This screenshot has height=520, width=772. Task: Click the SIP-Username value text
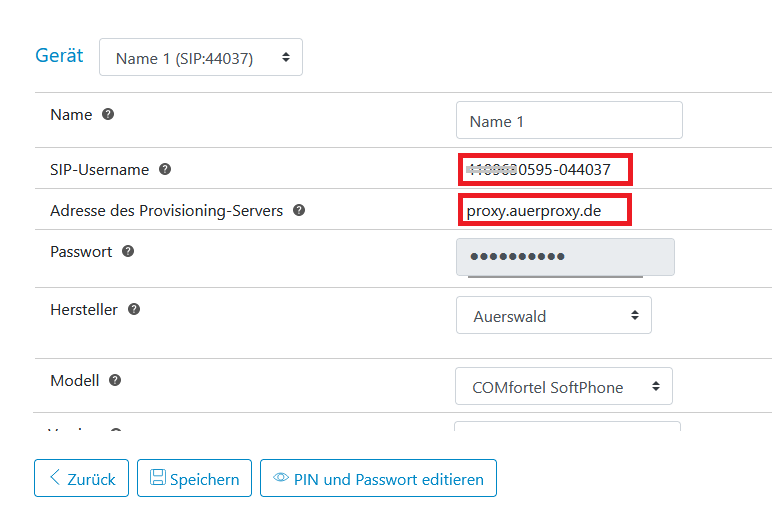(x=539, y=169)
